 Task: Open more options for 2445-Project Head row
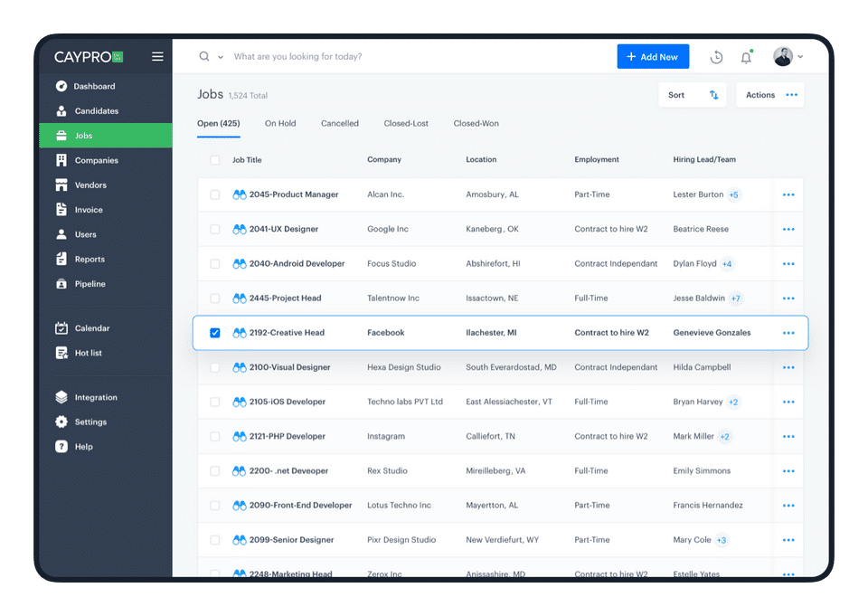788,299
